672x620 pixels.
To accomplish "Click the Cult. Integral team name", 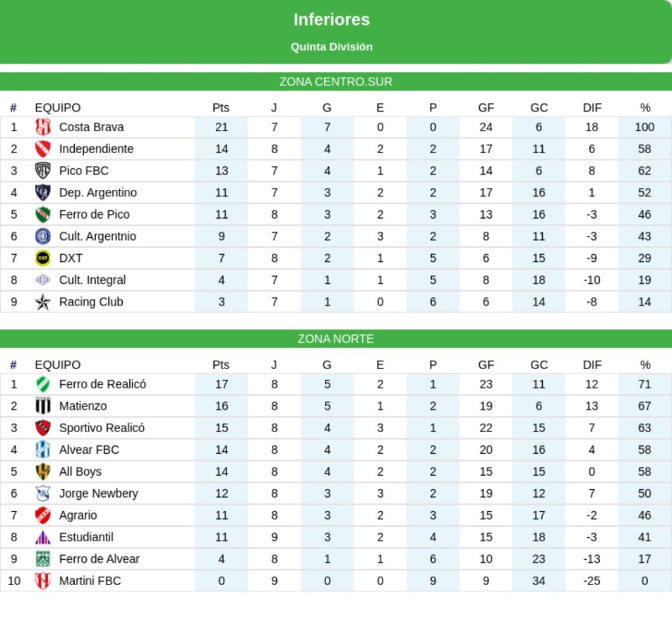I will click(92, 280).
